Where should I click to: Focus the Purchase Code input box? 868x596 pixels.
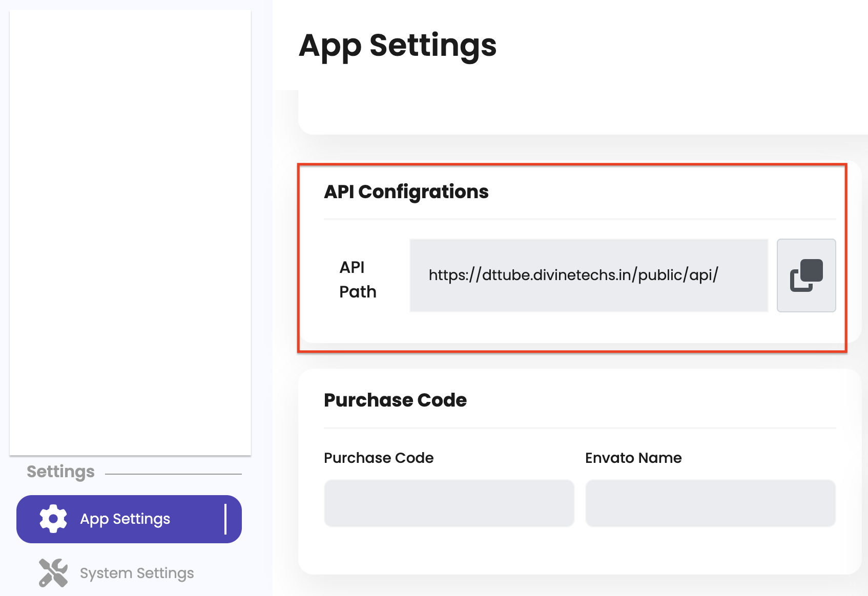tap(449, 503)
